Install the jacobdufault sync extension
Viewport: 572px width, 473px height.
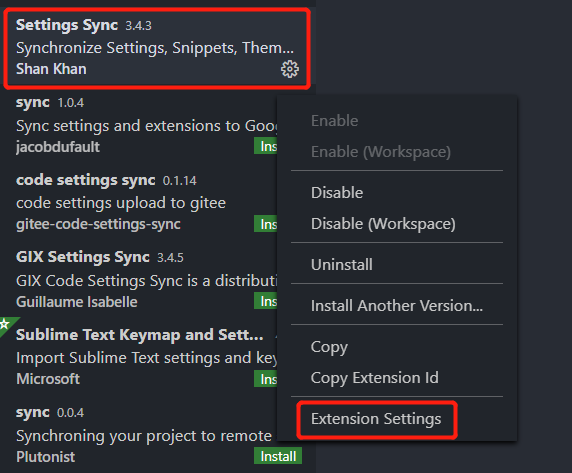[266, 146]
